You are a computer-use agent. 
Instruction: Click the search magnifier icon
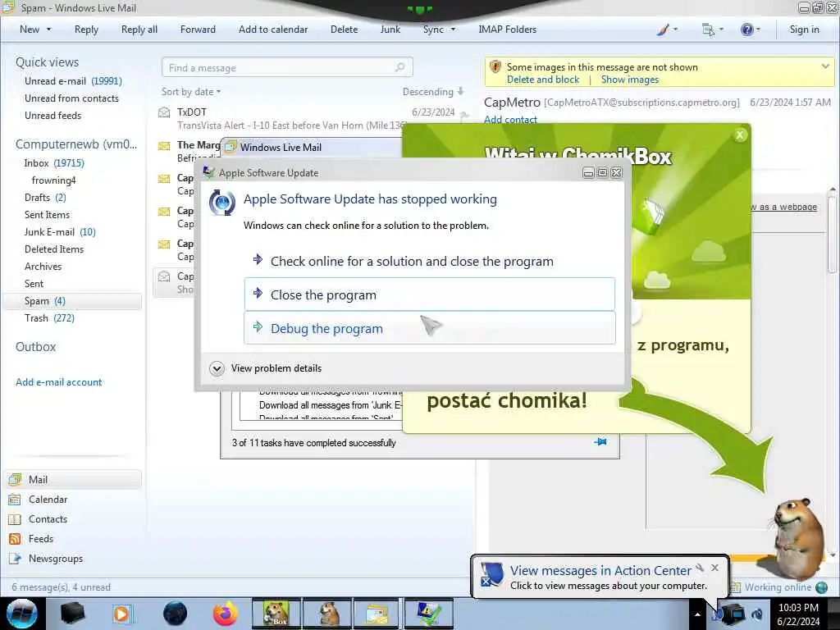pos(399,67)
